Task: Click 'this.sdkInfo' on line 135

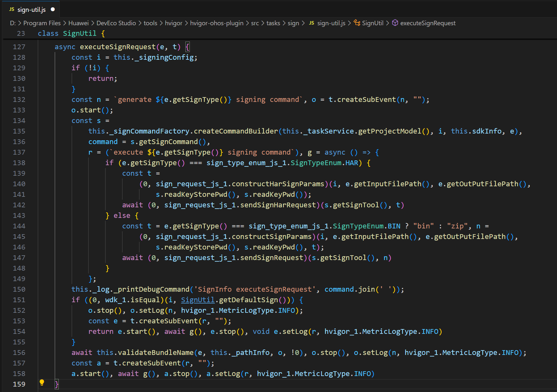Action: click(x=476, y=131)
